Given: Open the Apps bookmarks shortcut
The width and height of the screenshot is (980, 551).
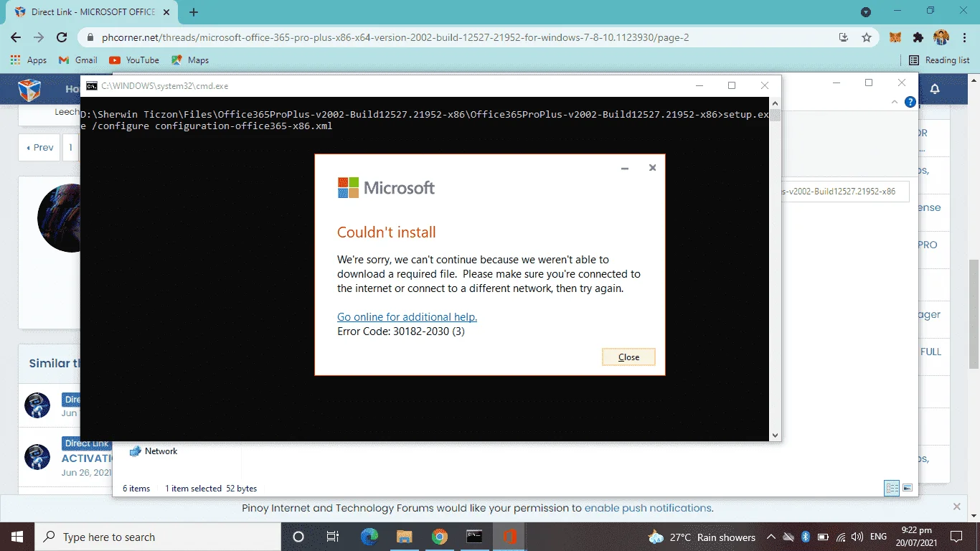Looking at the screenshot, I should 29,60.
